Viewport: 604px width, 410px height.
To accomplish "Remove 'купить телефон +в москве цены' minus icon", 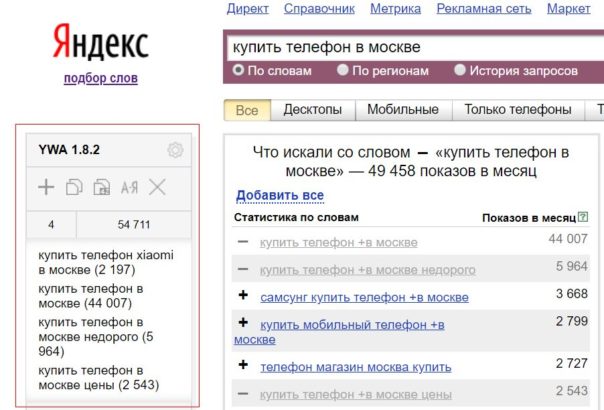I will pos(243,393).
